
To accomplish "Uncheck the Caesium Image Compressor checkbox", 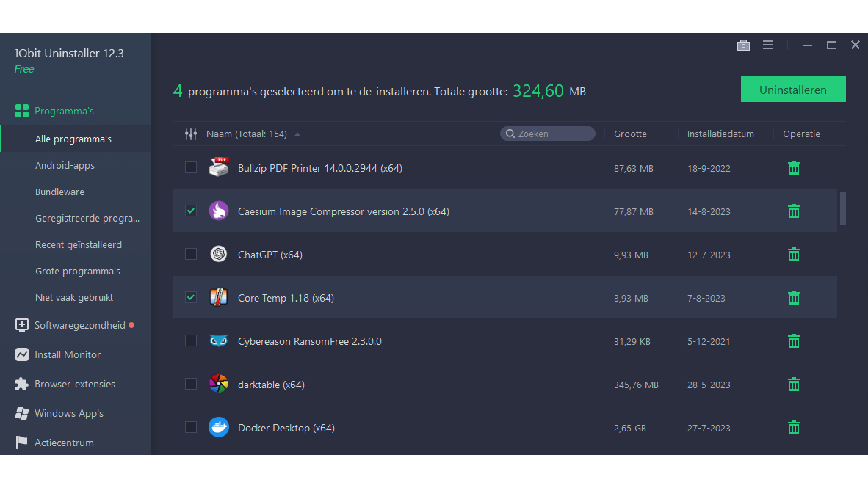I will 191,211.
